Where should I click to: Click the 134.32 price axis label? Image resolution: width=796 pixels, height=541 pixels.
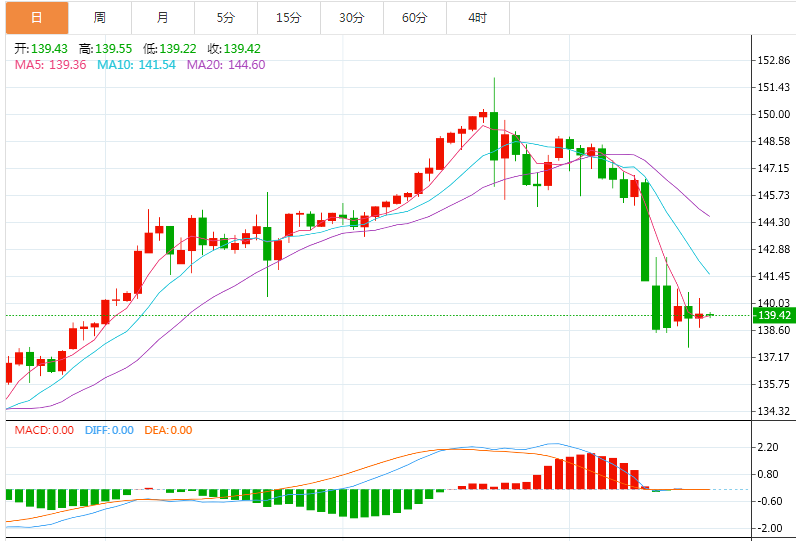click(x=774, y=411)
